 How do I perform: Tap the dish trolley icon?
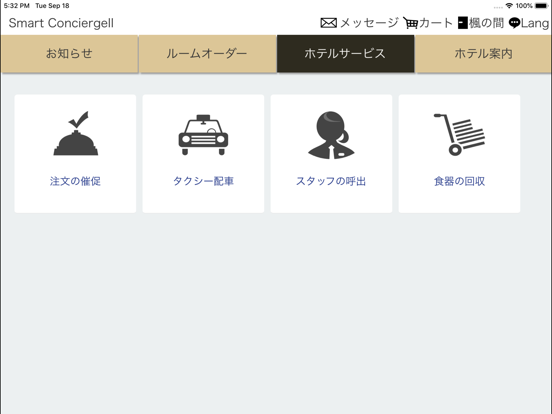[x=459, y=134]
